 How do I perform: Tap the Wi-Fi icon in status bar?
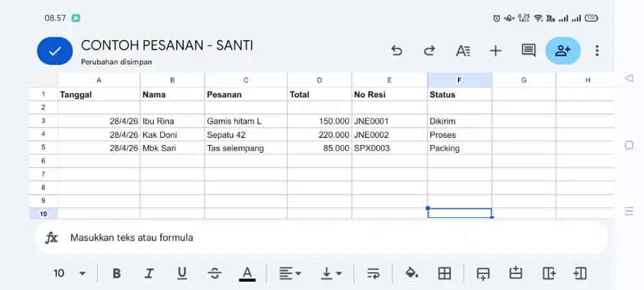pyautogui.click(x=538, y=18)
